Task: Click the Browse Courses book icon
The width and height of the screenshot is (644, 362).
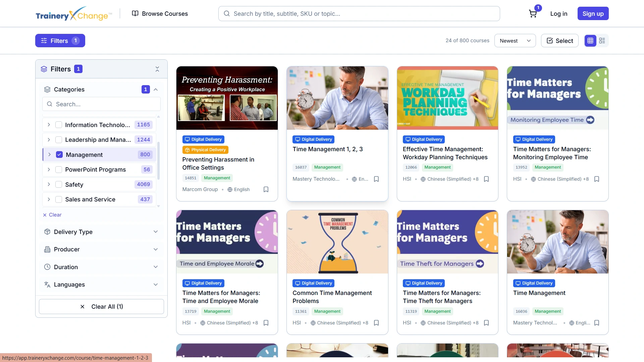Action: 135,13
